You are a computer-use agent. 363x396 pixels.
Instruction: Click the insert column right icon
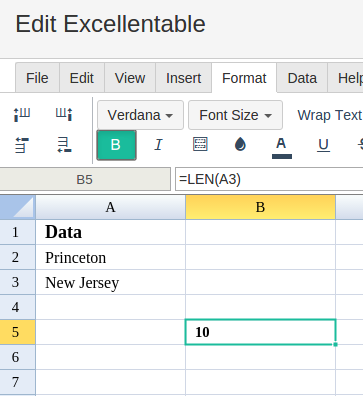click(x=64, y=114)
